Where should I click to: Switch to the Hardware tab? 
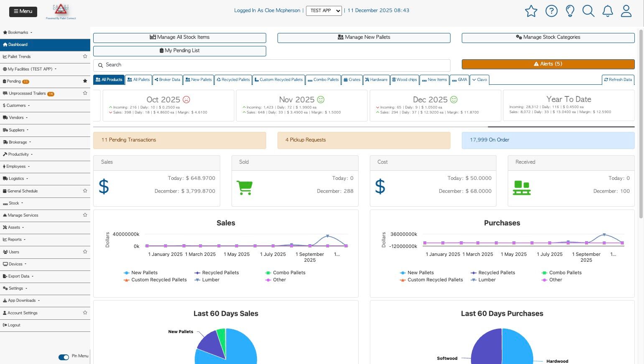point(376,80)
